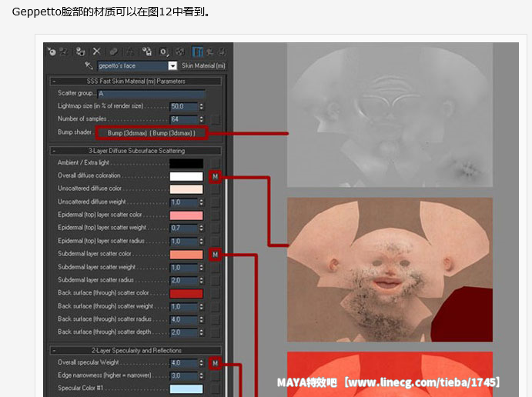
Task: Click the Reset Map X icon
Action: click(x=97, y=52)
